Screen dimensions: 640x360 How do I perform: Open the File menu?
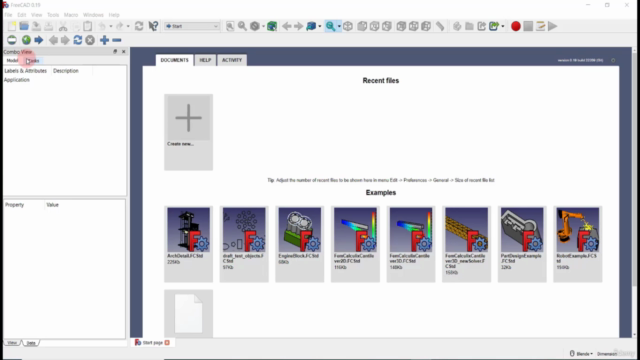point(8,15)
